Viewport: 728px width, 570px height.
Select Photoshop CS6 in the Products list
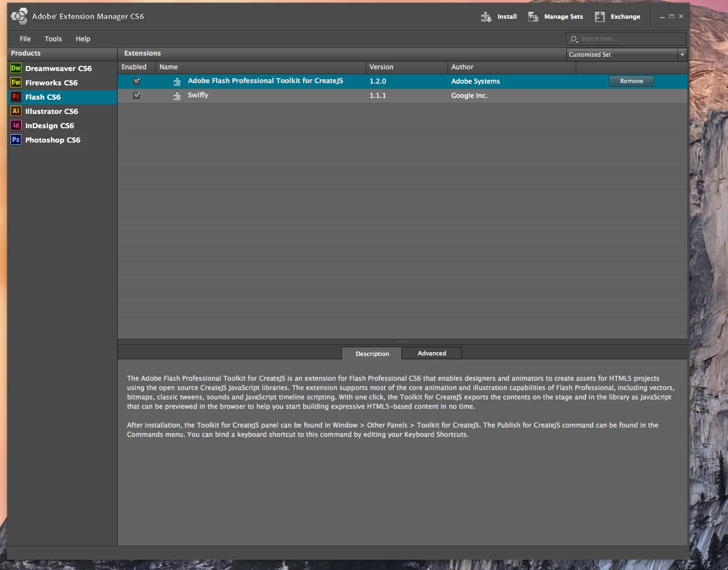[x=62, y=140]
